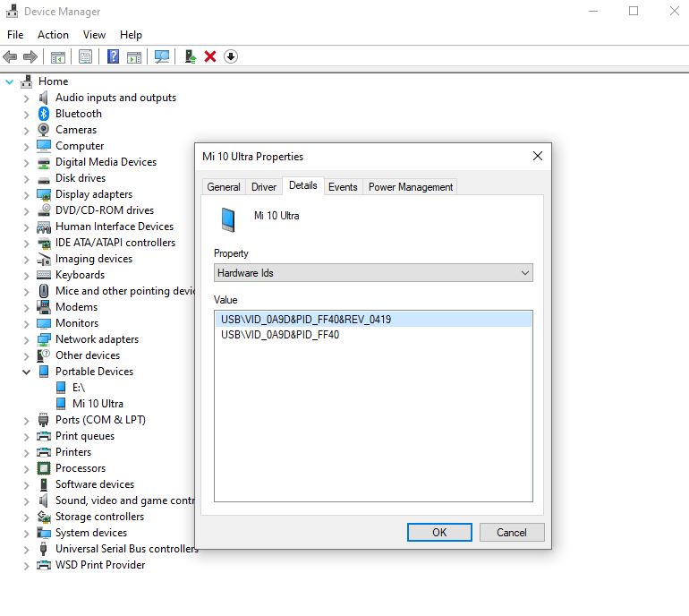This screenshot has width=689, height=616.
Task: Click the Mi 10 Ultra device icon in dialog
Action: (x=228, y=220)
